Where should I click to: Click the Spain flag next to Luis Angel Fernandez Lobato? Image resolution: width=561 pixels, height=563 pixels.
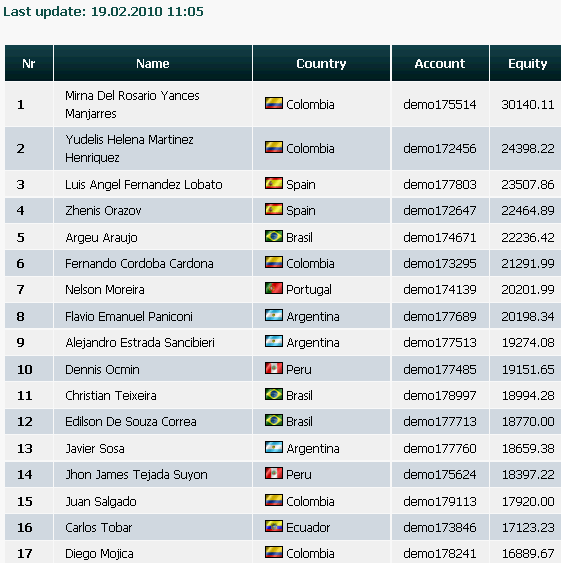point(274,183)
